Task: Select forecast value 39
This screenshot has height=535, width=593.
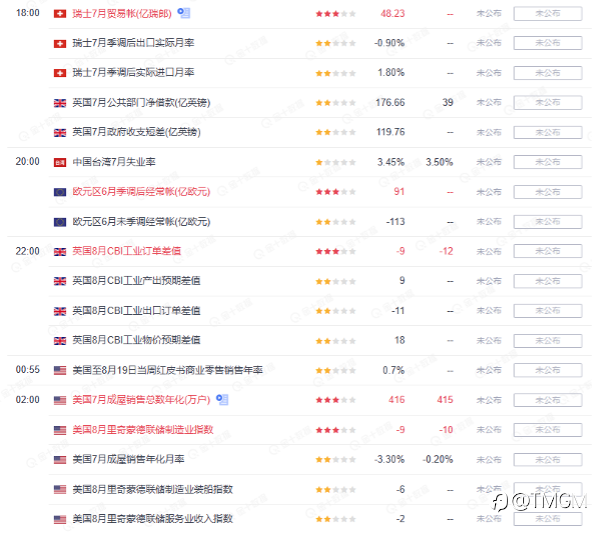Action: tap(448, 102)
